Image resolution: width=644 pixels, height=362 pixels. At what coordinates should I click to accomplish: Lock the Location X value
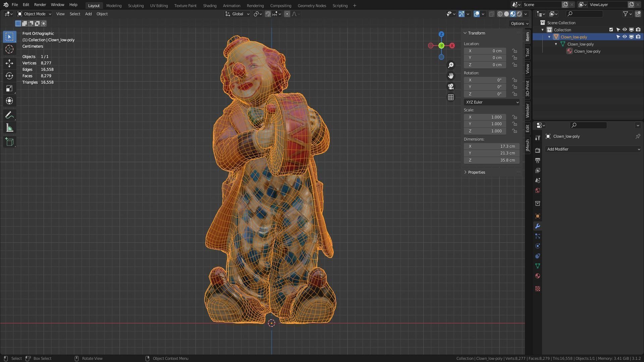click(515, 51)
